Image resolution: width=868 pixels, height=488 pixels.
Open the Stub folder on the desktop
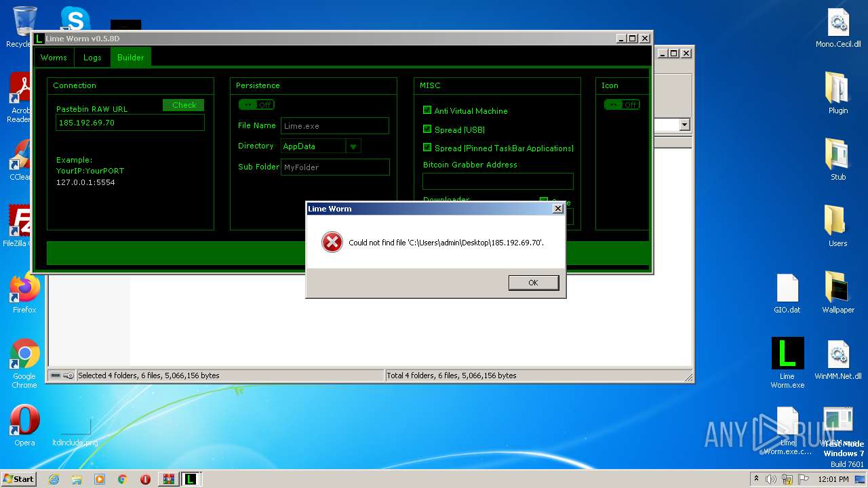838,160
